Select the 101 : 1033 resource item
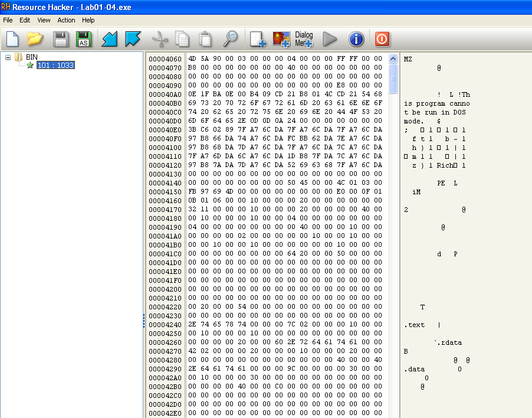532x418 pixels. (x=55, y=66)
